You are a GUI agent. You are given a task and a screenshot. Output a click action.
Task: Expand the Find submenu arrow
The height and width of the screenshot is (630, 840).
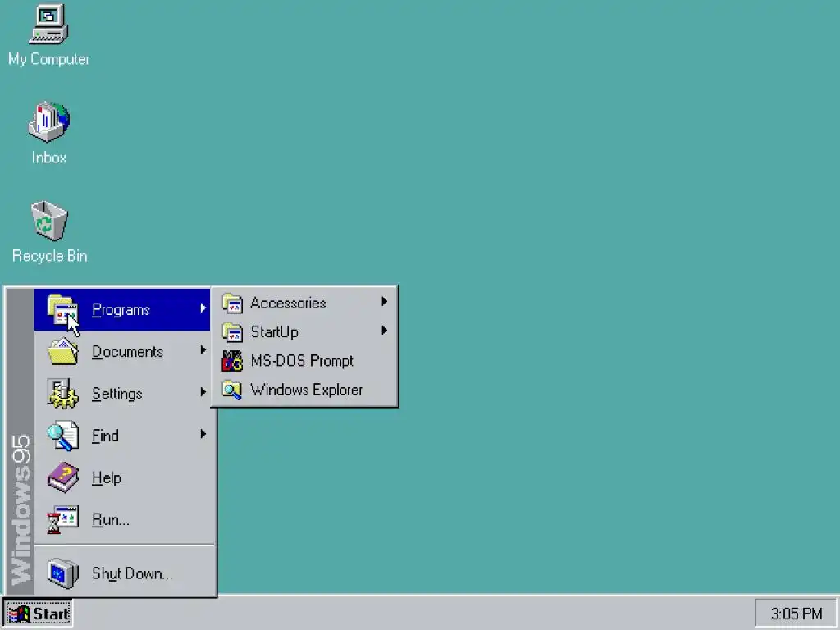pos(203,434)
